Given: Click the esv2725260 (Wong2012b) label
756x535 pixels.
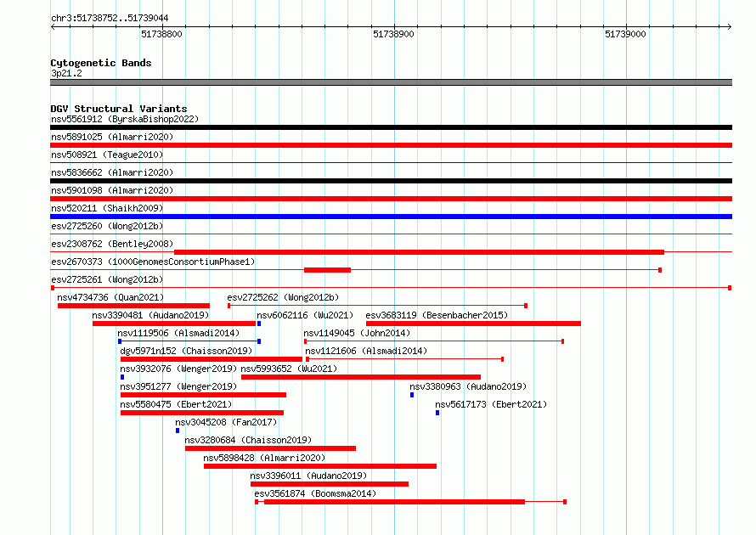Looking at the screenshot, I should 107,226.
